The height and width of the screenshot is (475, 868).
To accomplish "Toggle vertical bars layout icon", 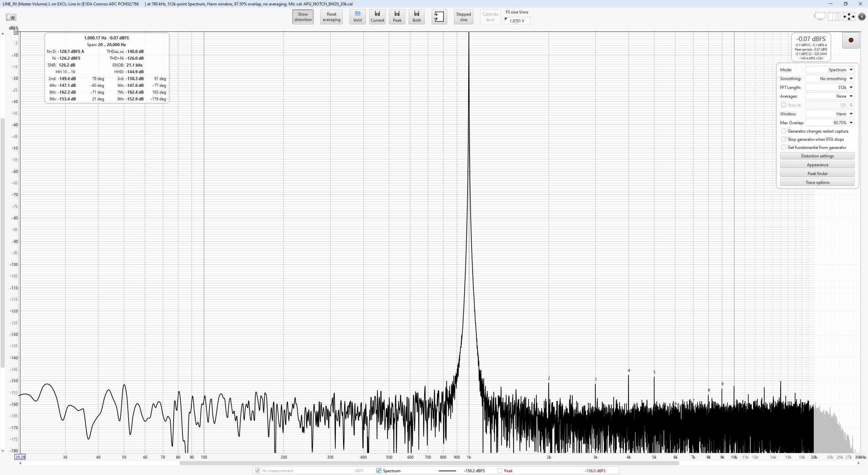I will point(834,16).
